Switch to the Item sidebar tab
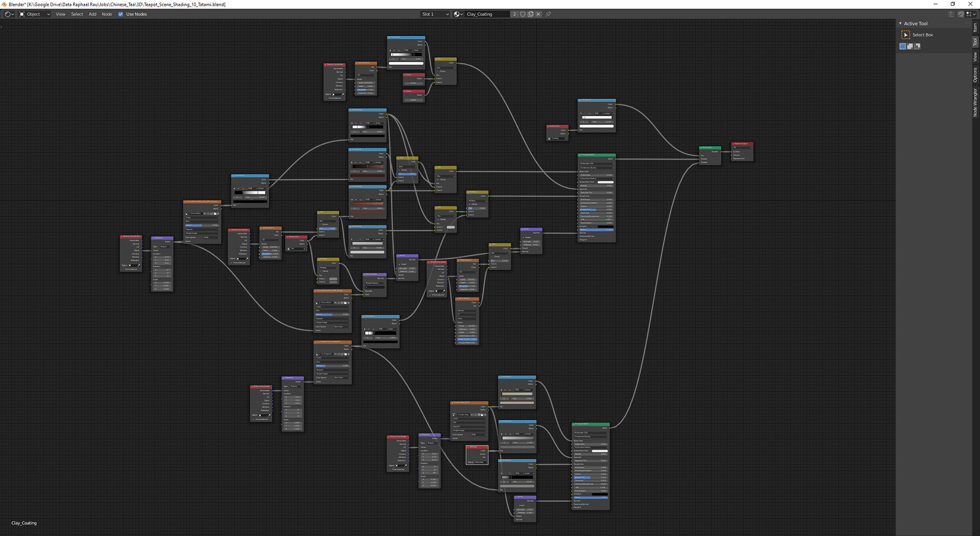 coord(975,28)
